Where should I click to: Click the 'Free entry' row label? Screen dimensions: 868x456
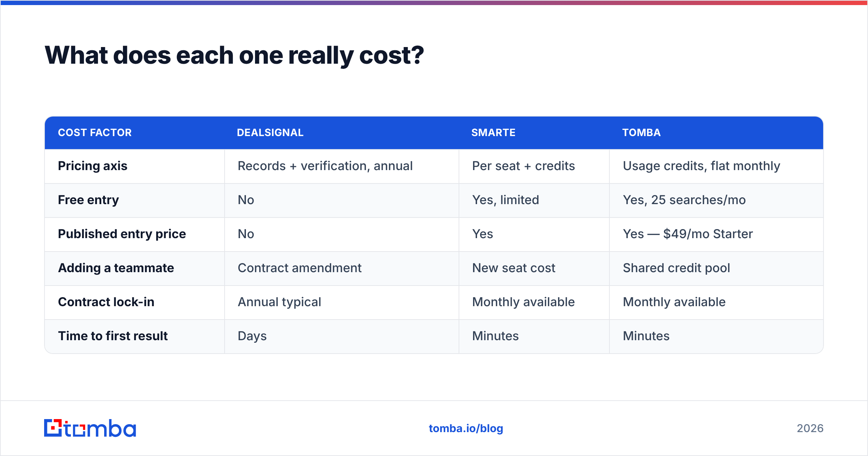pos(88,200)
